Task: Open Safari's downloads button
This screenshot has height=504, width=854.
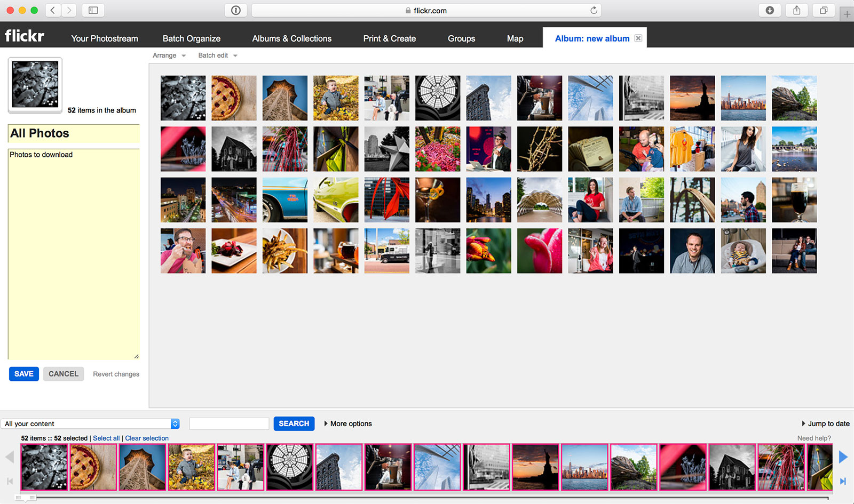Action: coord(770,10)
